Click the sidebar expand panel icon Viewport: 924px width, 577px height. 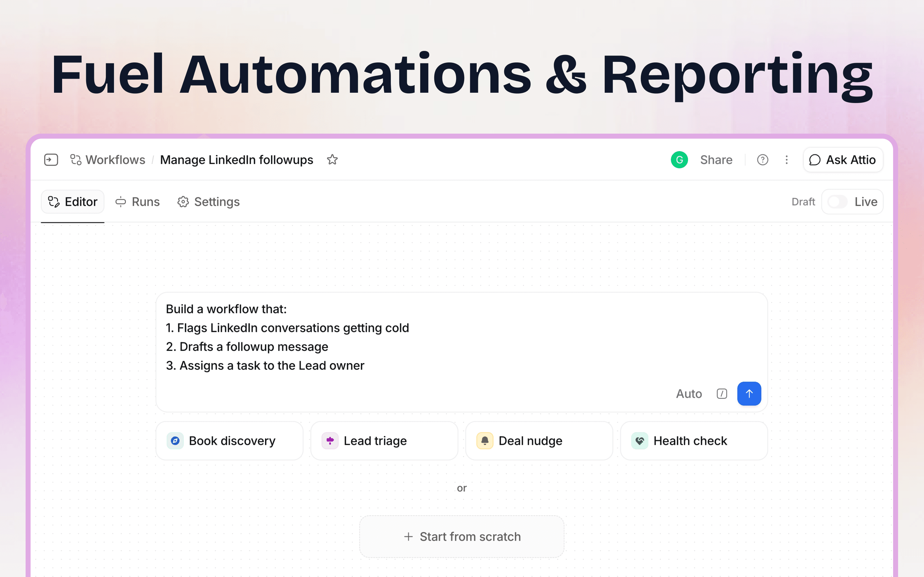tap(51, 160)
